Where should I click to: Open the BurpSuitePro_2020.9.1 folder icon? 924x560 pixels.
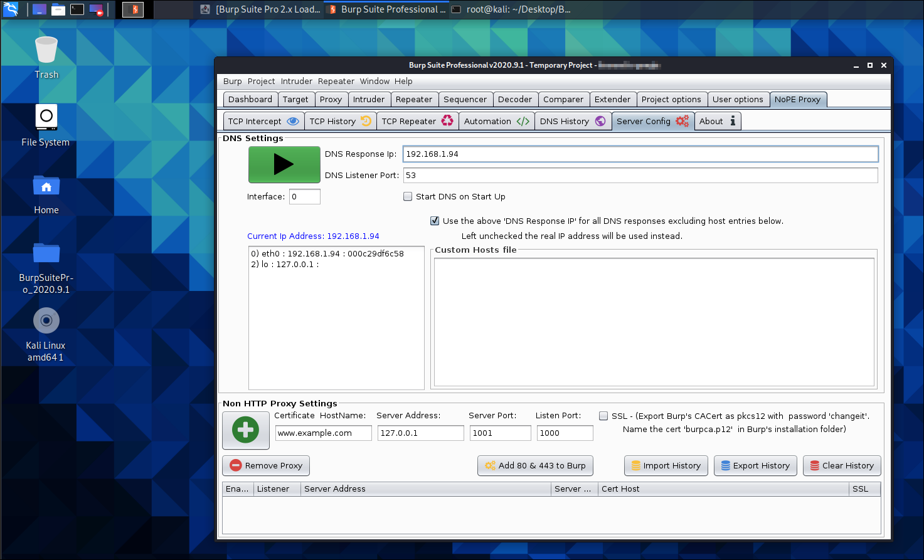(46, 267)
